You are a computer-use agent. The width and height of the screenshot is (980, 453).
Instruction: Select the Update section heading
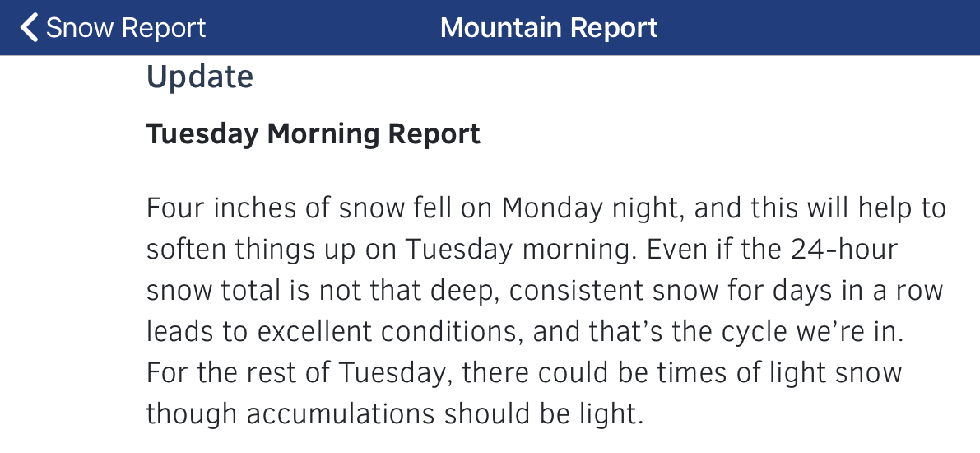pyautogui.click(x=199, y=77)
